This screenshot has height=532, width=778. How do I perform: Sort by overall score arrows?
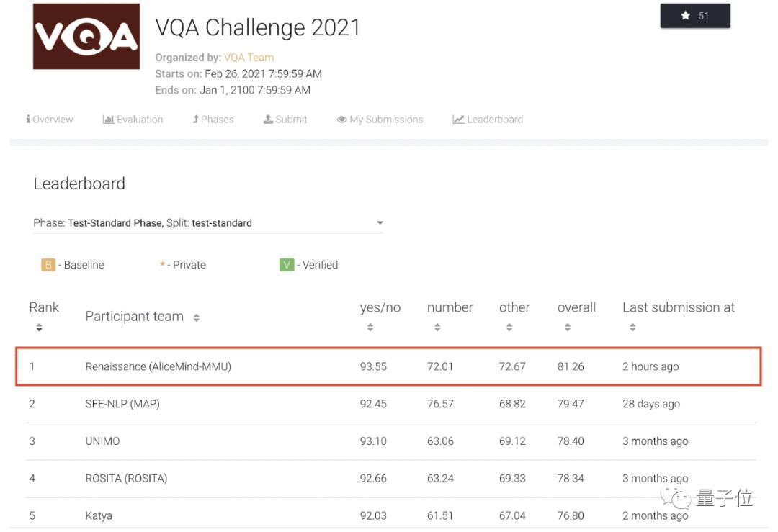(568, 328)
